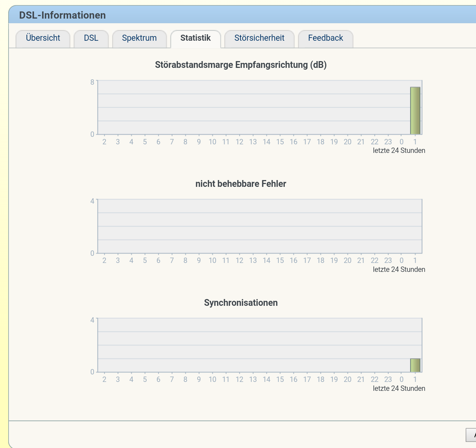Open the Feedback tab
The image size is (476, 448).
click(325, 38)
